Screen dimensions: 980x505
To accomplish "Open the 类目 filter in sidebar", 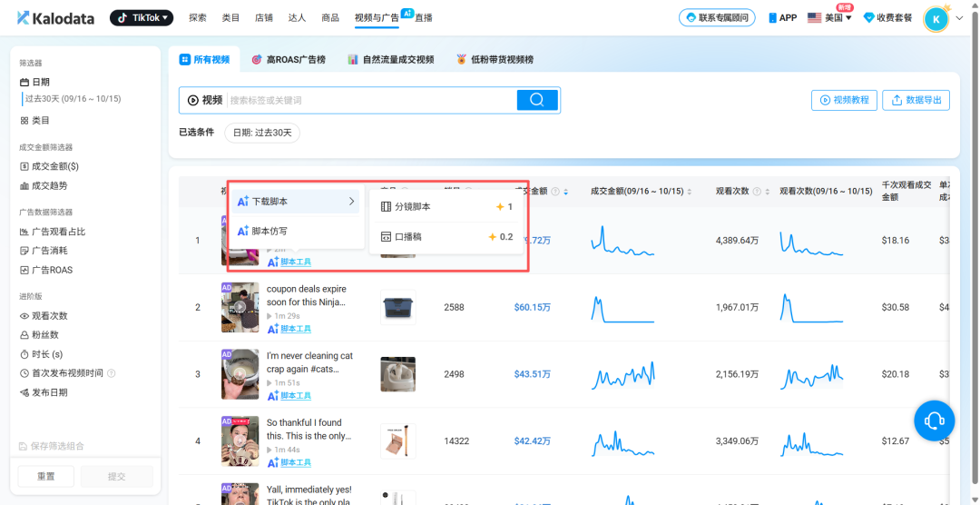I will pos(35,120).
